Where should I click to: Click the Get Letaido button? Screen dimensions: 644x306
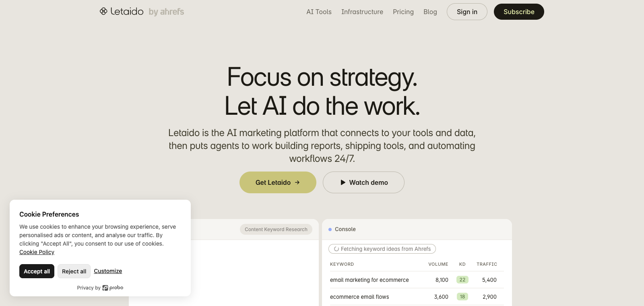click(278, 182)
